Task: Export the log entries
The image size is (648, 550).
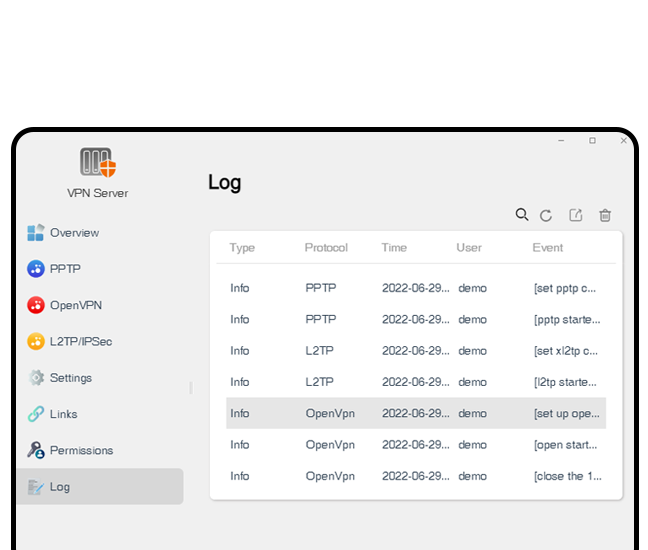Action: pos(576,215)
